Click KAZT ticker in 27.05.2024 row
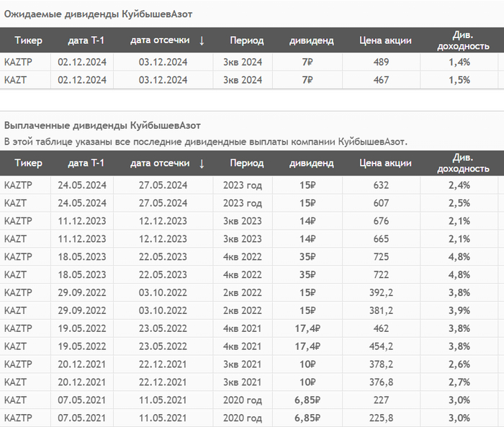 coord(15,203)
